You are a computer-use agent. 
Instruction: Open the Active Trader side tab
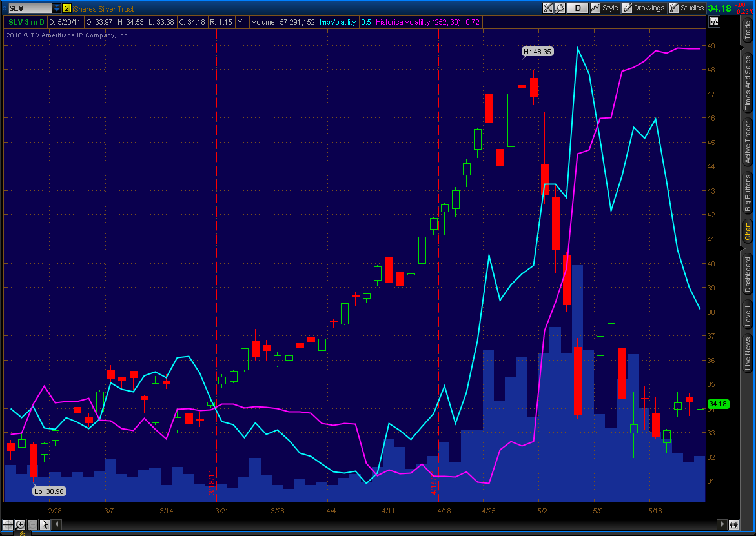coord(748,142)
